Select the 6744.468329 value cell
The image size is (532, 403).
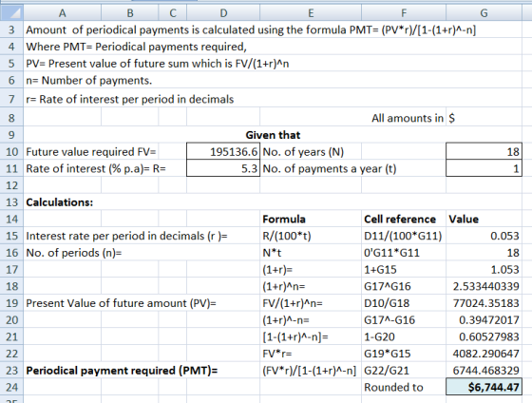point(484,370)
